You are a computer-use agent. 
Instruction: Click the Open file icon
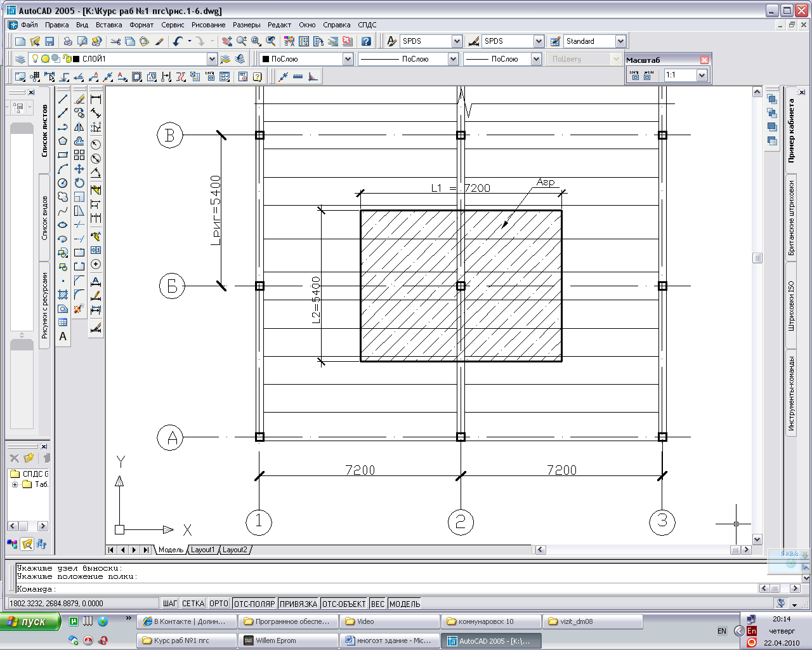click(x=35, y=41)
